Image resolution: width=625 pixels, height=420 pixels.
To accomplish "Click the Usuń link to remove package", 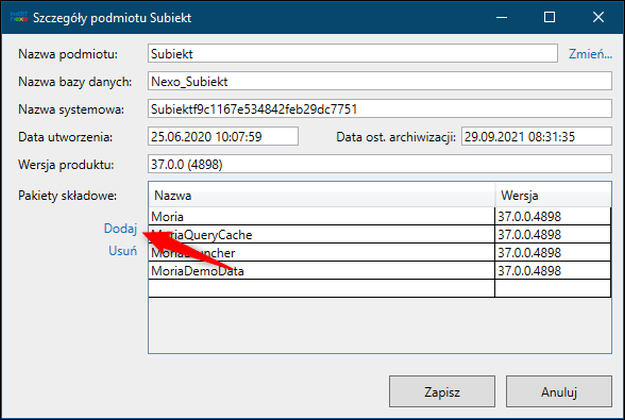I will [x=122, y=252].
